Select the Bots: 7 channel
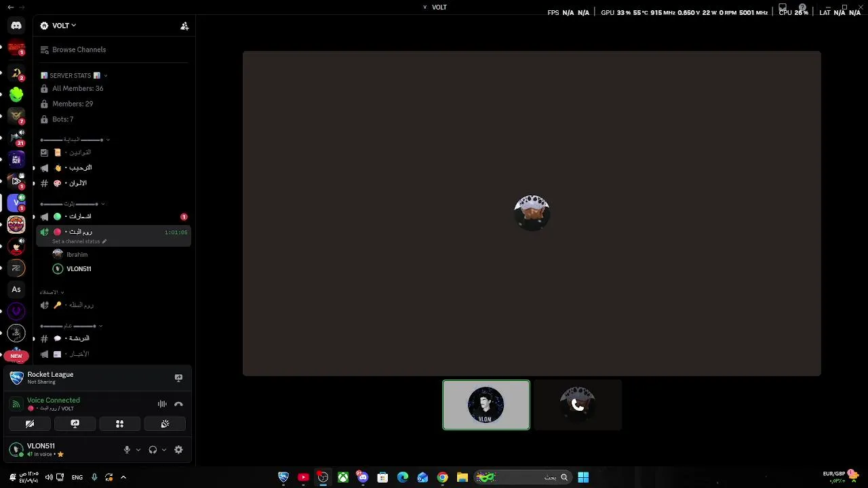The image size is (868, 488). click(x=113, y=119)
